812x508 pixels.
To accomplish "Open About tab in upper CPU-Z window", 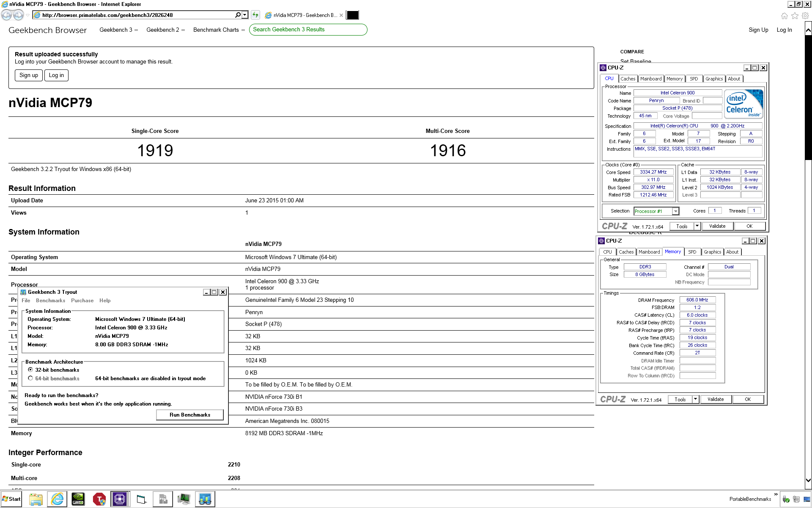I will 734,79.
